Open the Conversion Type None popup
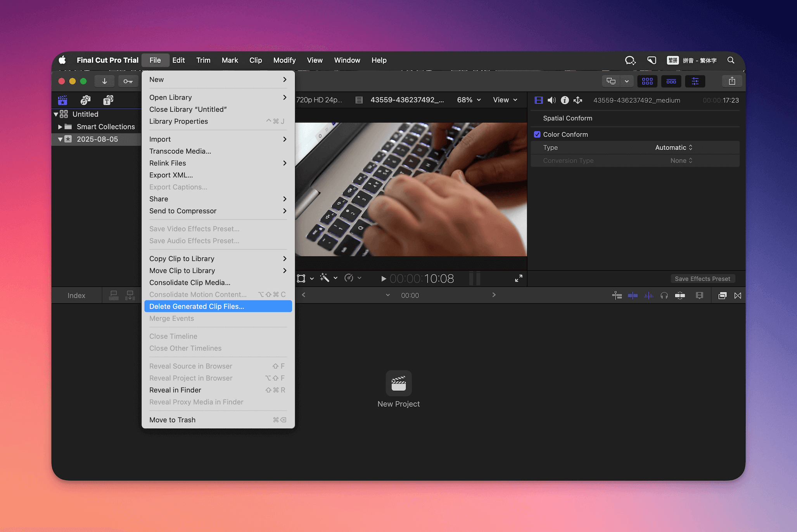Viewport: 797px width, 532px height. click(681, 161)
